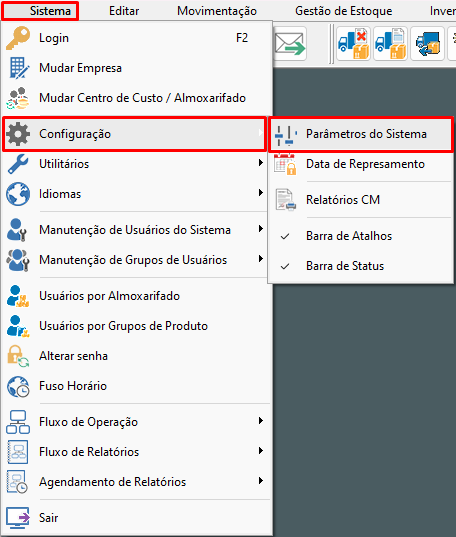Open the Movimentação menu
The height and width of the screenshot is (537, 456).
pos(217,11)
